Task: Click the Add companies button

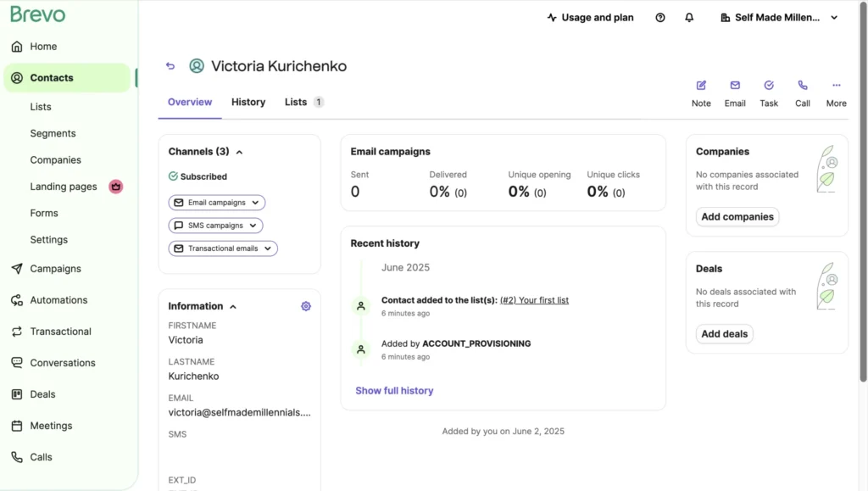Action: click(737, 216)
